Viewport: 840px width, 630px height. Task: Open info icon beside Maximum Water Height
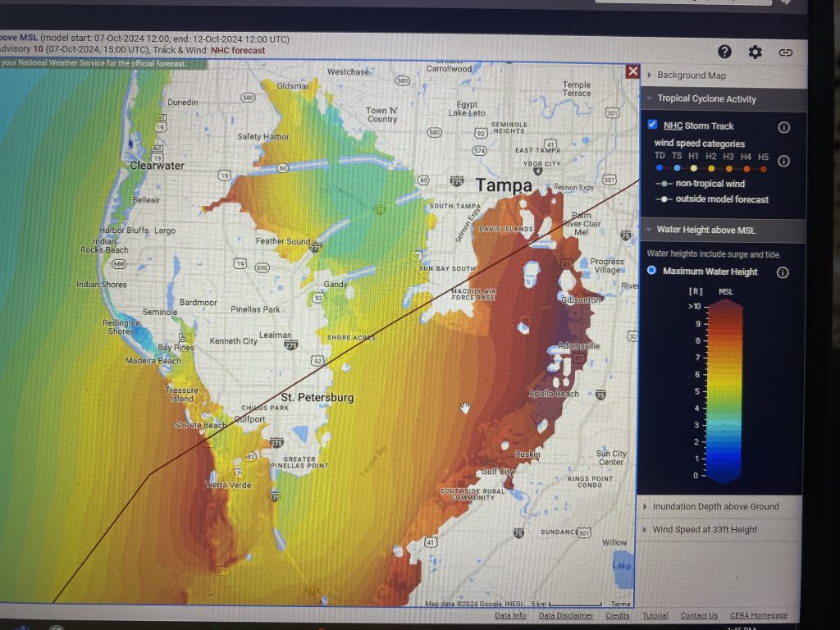tap(782, 272)
